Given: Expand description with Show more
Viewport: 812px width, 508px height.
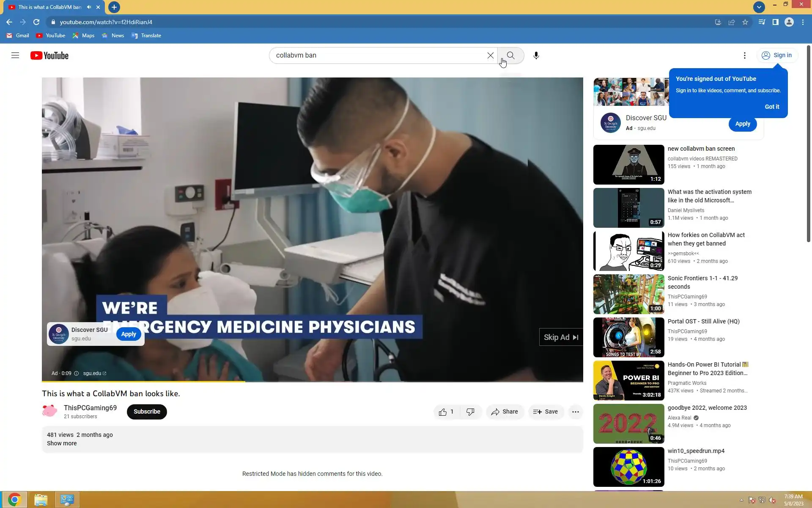Looking at the screenshot, I should point(62,443).
